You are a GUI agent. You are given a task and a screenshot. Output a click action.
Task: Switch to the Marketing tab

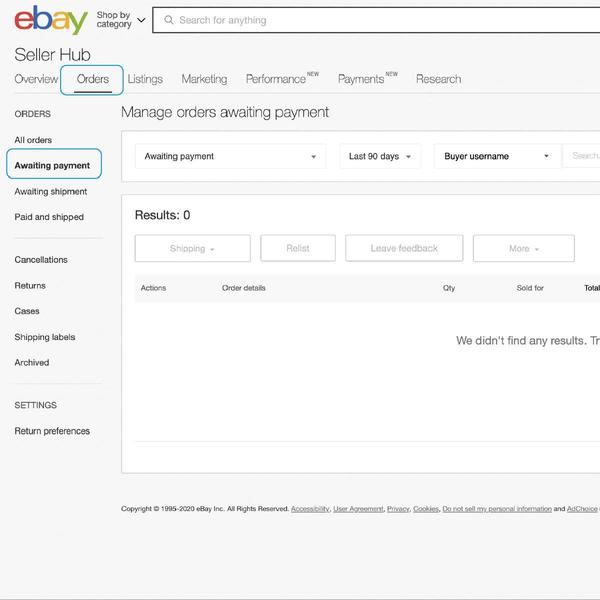point(204,79)
